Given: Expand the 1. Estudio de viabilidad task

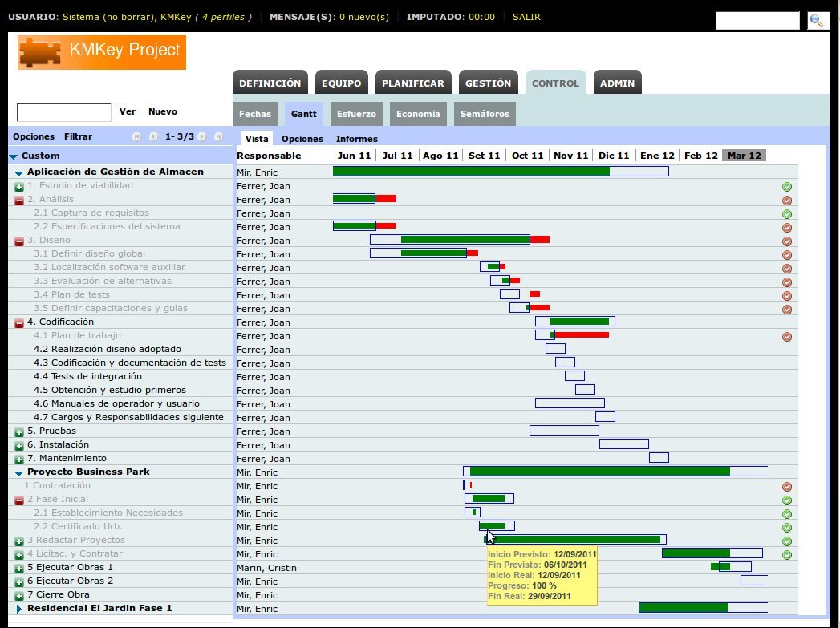Looking at the screenshot, I should tap(19, 187).
